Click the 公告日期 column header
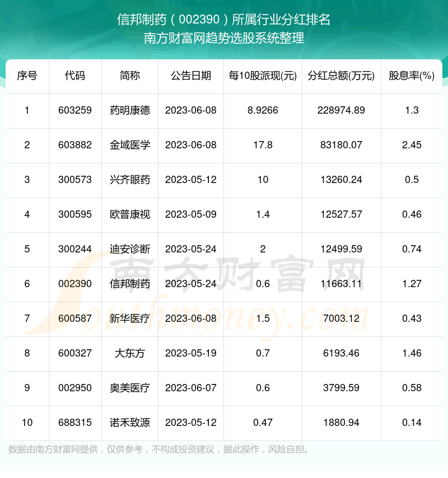The height and width of the screenshot is (478, 448). coord(191,76)
